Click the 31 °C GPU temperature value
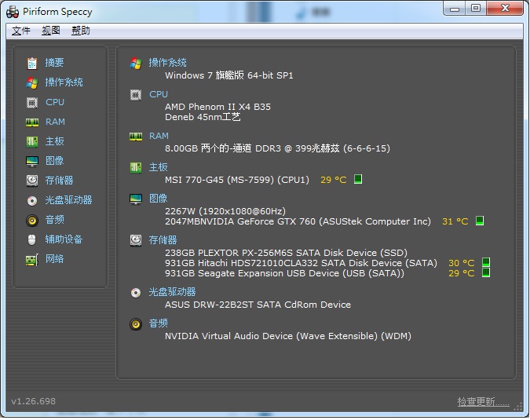Viewport: 530px width, 420px height. pyautogui.click(x=455, y=221)
